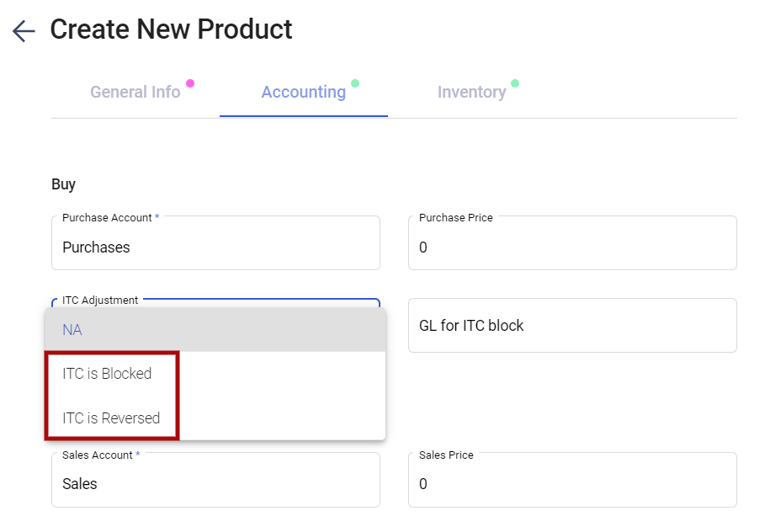Select the Accounting tab
Viewport: 765px width, 532px height.
(x=304, y=92)
